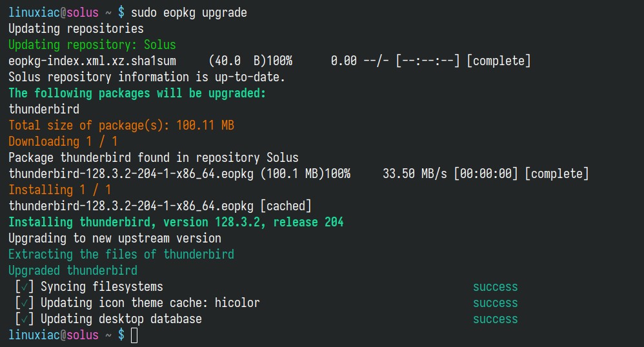
Task: Click the 'linuxiac@solus' prompt on the top line
Action: click(x=54, y=13)
